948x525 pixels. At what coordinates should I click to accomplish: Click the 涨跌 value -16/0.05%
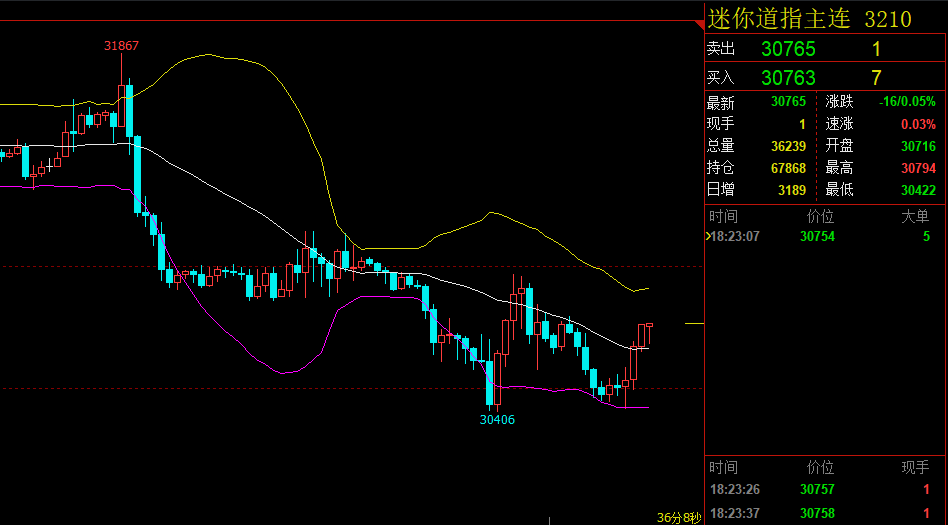pos(907,102)
